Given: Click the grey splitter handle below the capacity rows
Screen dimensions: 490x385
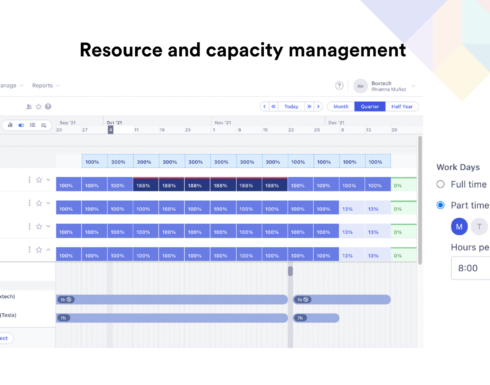Looking at the screenshot, I should pos(290,271).
